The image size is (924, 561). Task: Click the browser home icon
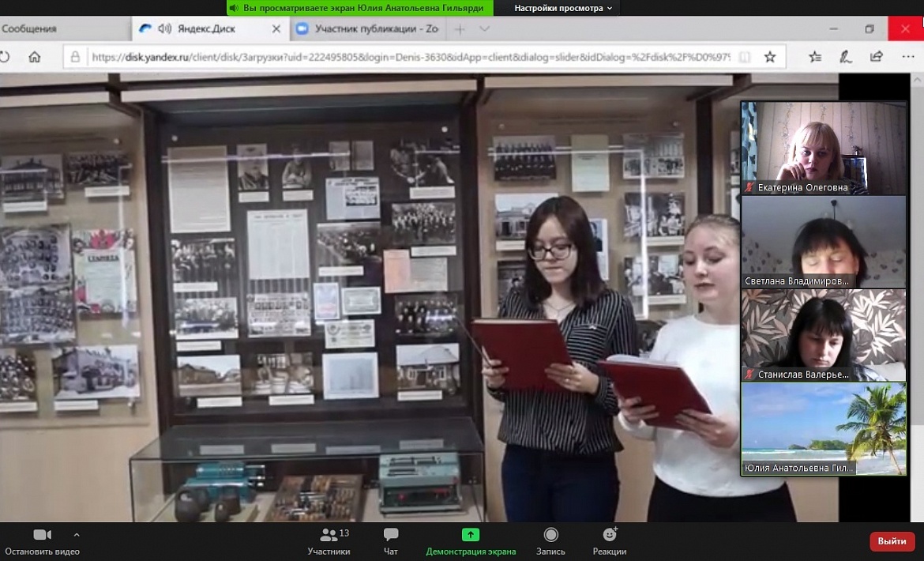35,57
